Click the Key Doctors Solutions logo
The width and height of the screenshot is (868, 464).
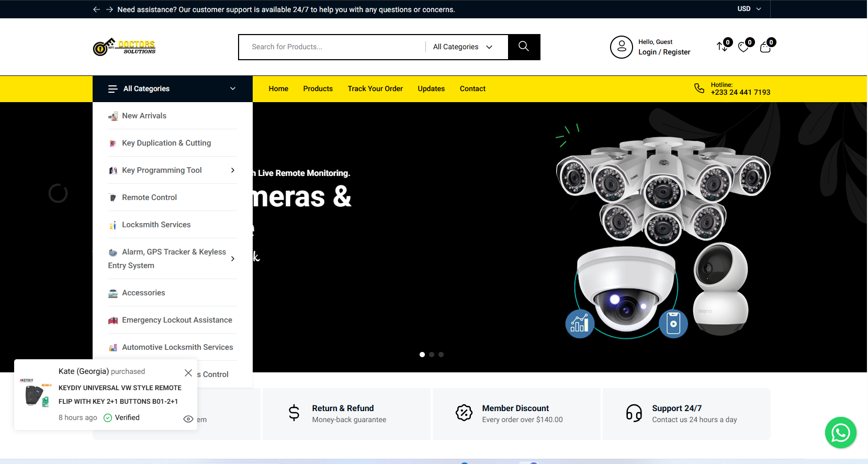point(125,47)
